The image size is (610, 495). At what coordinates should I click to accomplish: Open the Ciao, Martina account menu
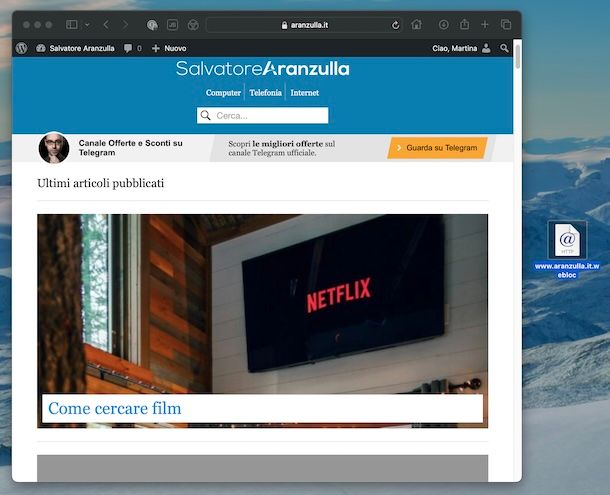pyautogui.click(x=461, y=48)
